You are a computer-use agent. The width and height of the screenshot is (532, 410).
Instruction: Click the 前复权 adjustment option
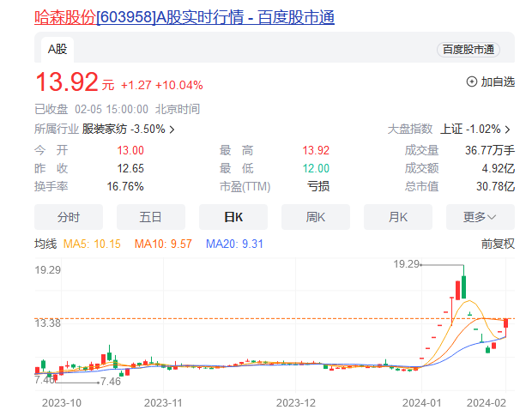[498, 244]
